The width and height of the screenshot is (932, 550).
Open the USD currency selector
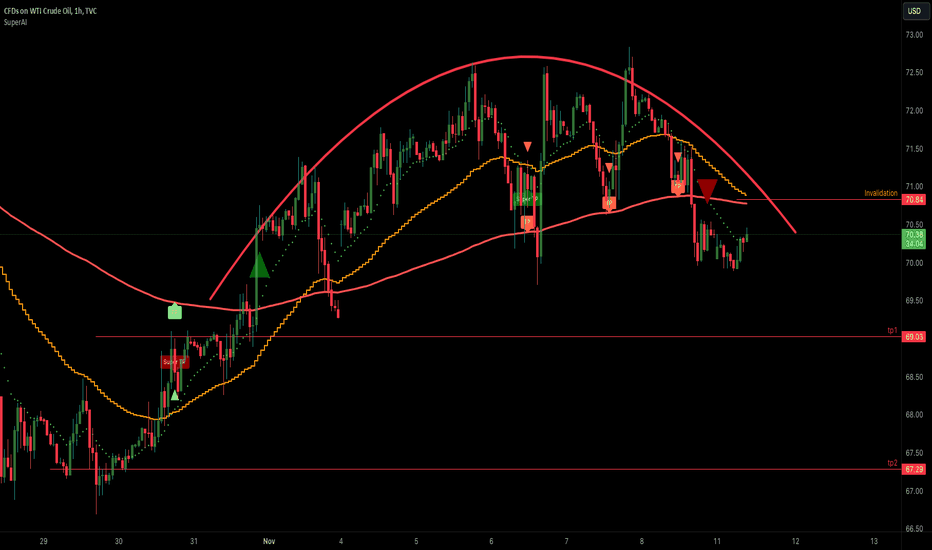coord(914,11)
